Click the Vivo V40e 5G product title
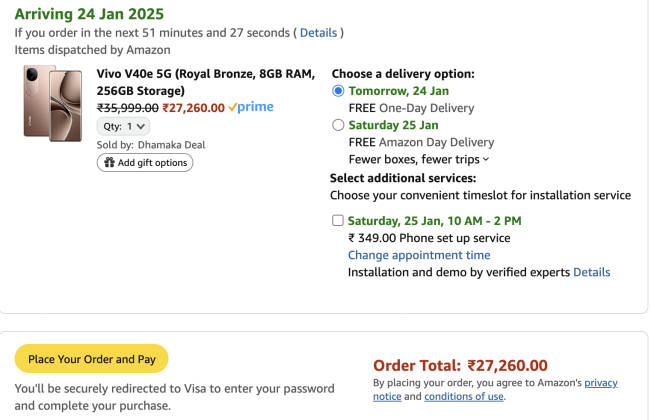The width and height of the screenshot is (651, 420). click(205, 82)
